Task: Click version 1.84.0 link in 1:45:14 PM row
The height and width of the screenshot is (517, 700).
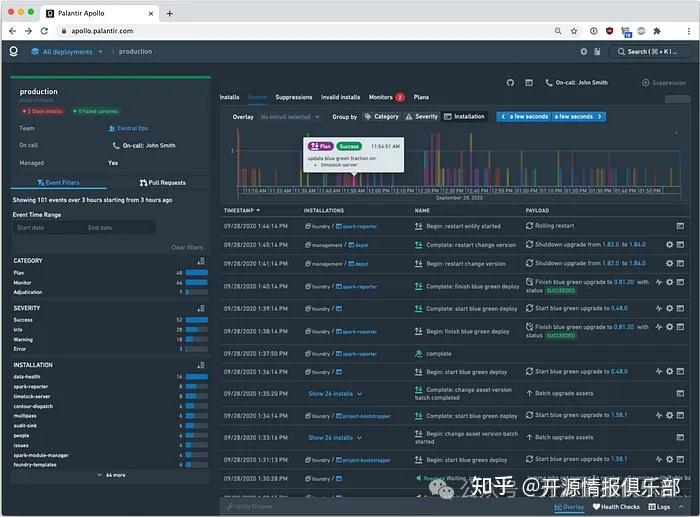Action: [638, 245]
